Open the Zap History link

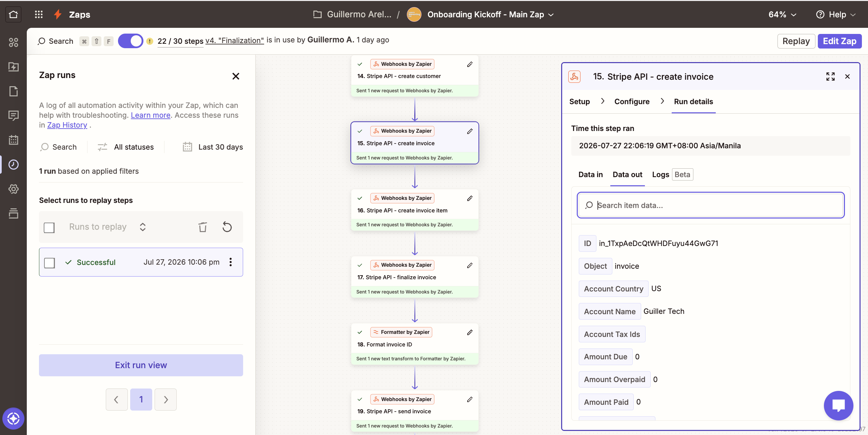(67, 125)
